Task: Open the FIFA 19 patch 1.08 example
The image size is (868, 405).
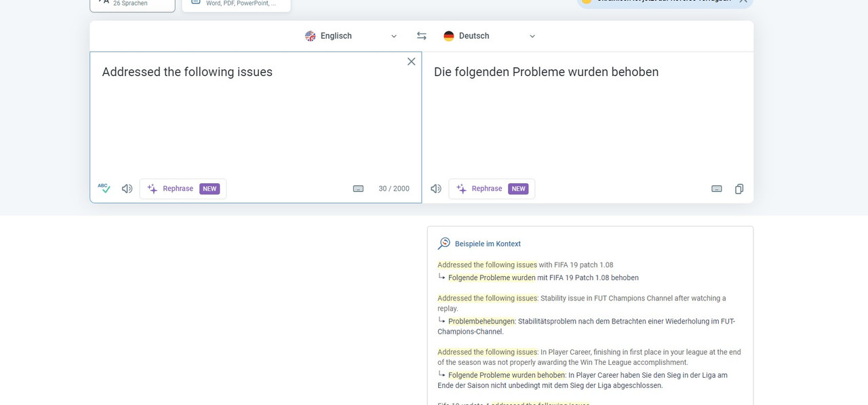Action: [525, 265]
